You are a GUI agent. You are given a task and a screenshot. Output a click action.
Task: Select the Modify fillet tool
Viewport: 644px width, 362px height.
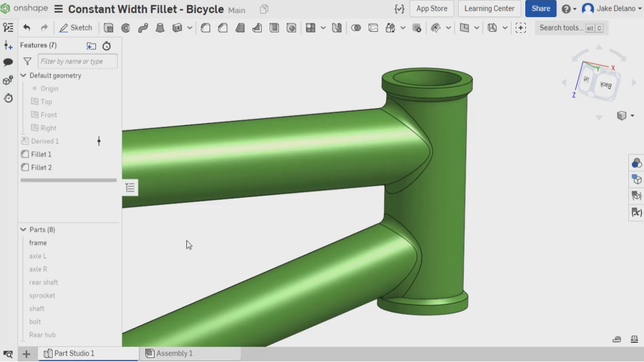coord(436,28)
